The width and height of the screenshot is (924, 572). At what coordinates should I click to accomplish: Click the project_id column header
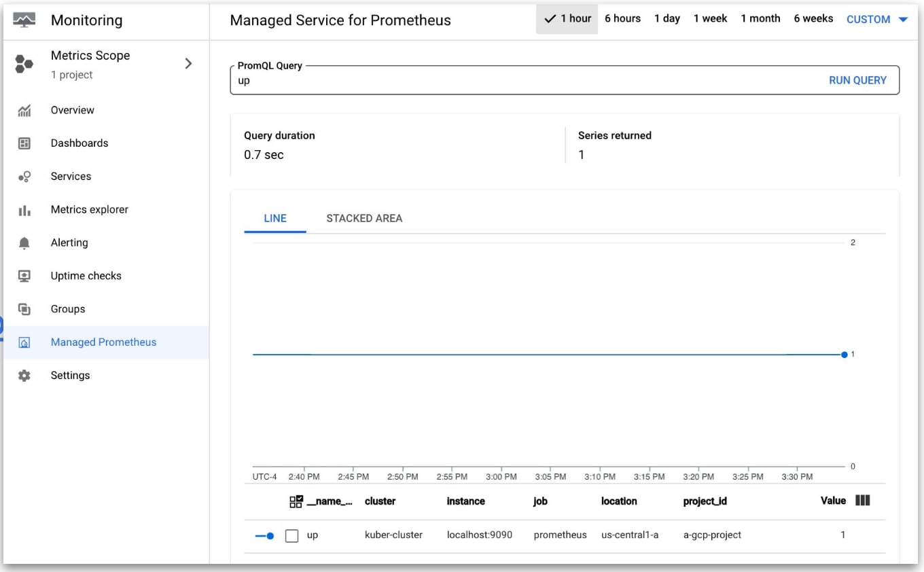[705, 501]
